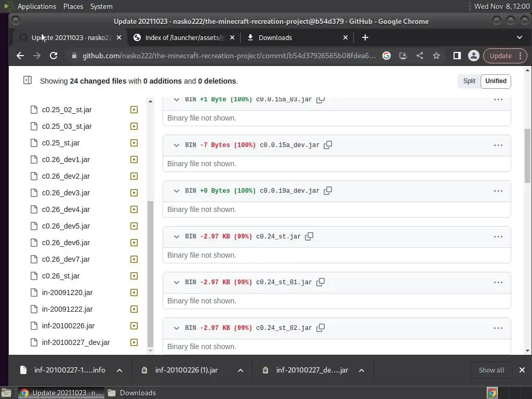Click the address bar URL field

coord(229,56)
